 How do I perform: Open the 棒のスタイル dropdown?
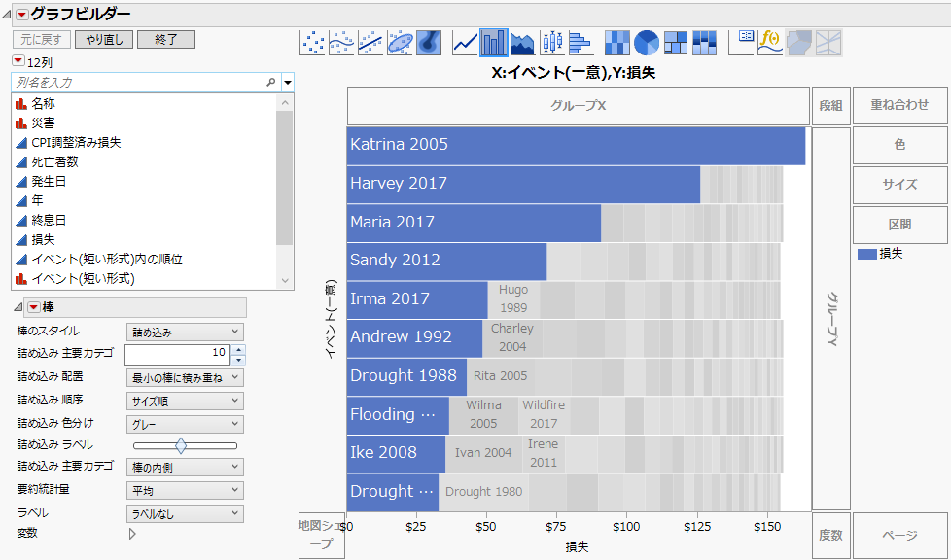pos(185,332)
